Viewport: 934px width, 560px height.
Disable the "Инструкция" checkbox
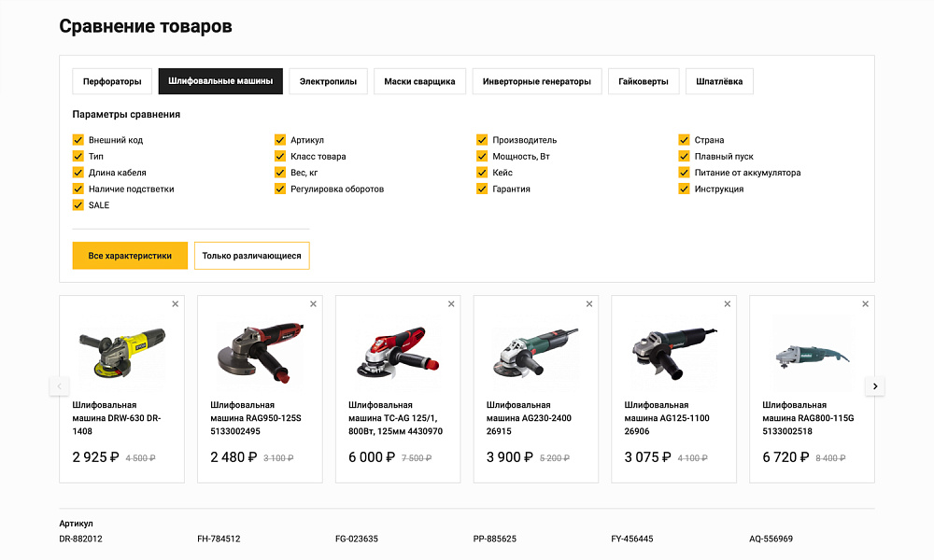tap(684, 189)
